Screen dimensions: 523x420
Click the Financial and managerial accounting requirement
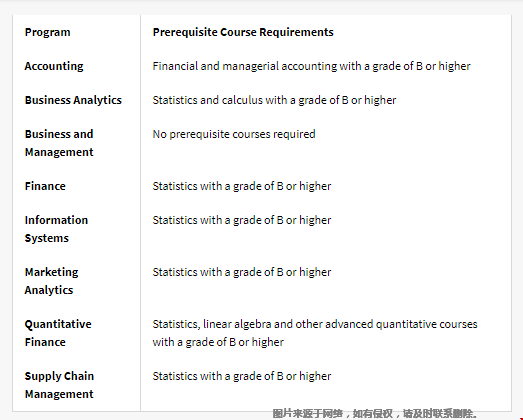pyautogui.click(x=311, y=66)
